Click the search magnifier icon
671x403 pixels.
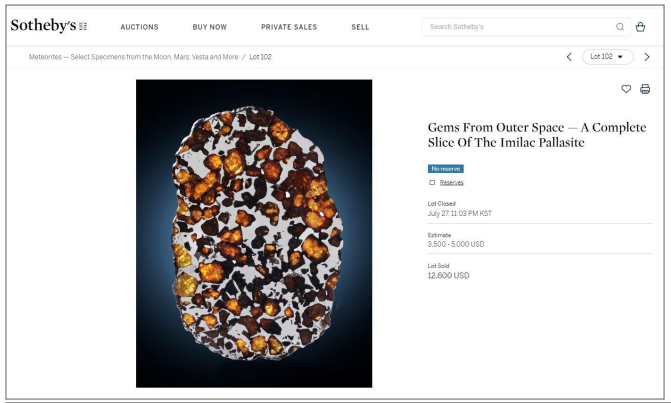(620, 27)
